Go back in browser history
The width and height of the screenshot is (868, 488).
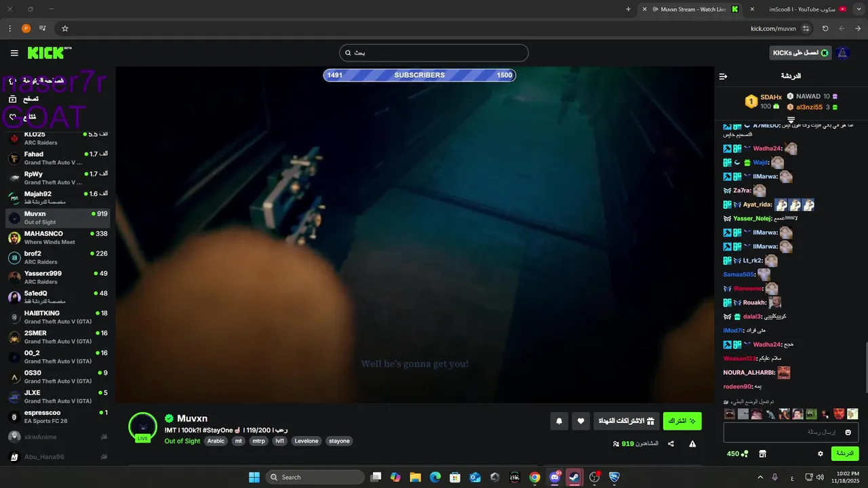coord(858,28)
